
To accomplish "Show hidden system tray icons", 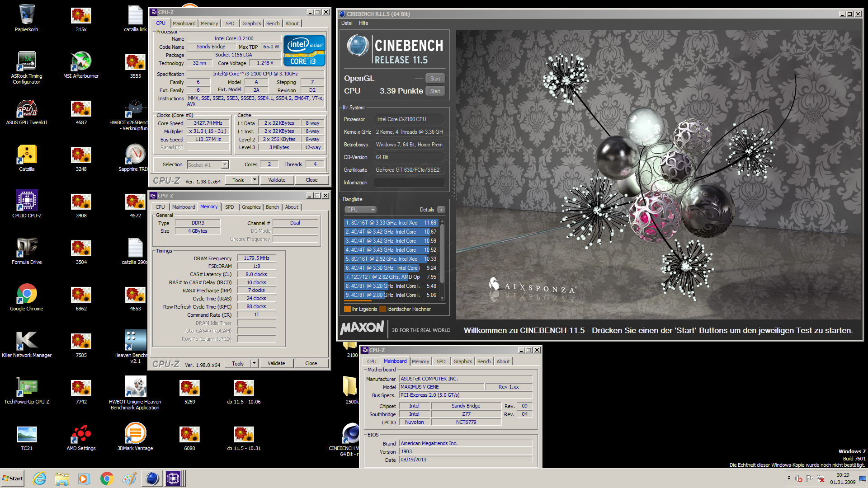I will coord(789,478).
